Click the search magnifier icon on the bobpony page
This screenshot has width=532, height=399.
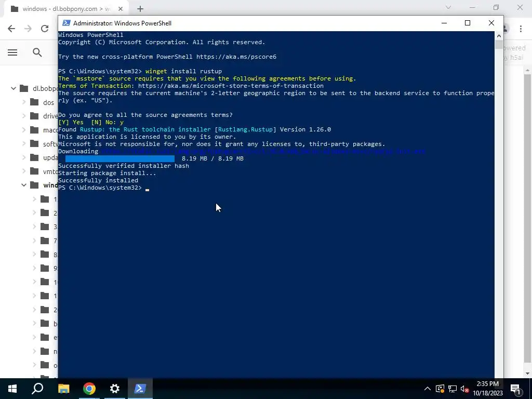pyautogui.click(x=37, y=52)
